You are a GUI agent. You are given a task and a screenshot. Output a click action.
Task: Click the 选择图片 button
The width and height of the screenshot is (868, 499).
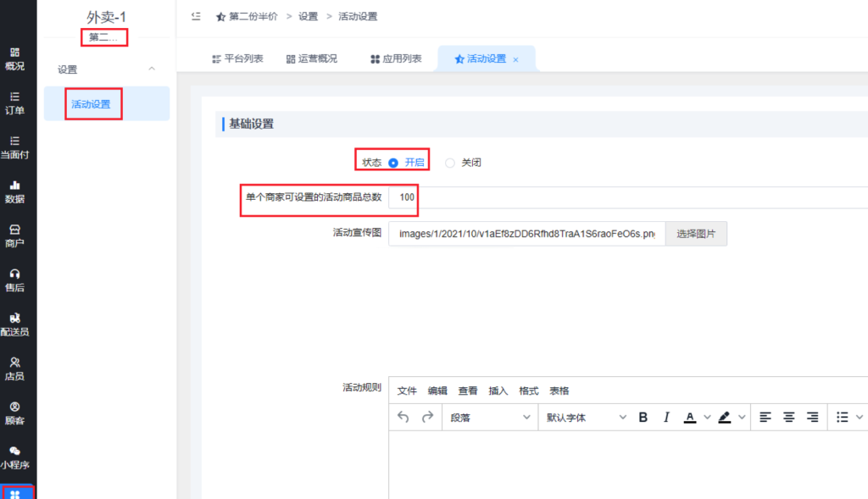click(x=696, y=234)
